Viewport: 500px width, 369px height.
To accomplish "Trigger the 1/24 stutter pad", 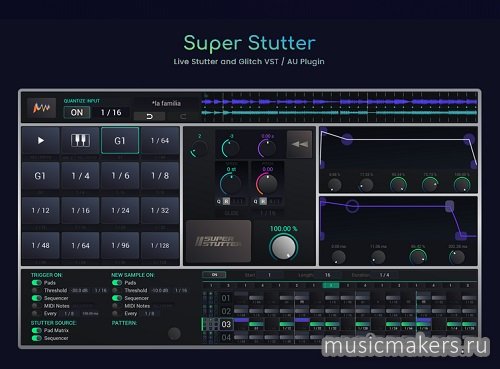I will [120, 210].
